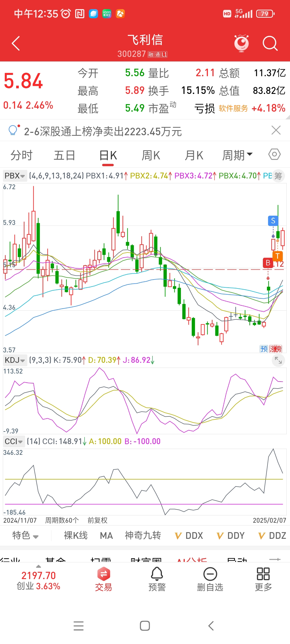Viewport: 290px width, 644px height.
Task: Tap the 飞利信 stock title
Action: [x=145, y=40]
